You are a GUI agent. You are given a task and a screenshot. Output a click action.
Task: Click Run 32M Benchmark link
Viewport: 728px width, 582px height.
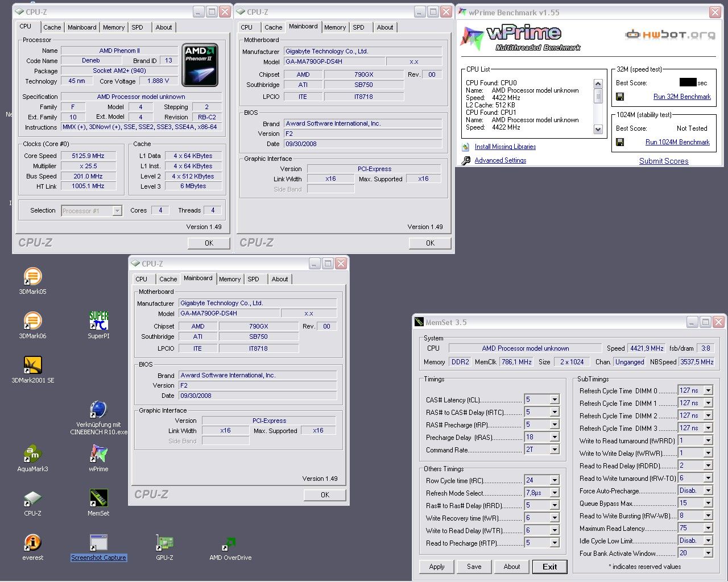(682, 97)
